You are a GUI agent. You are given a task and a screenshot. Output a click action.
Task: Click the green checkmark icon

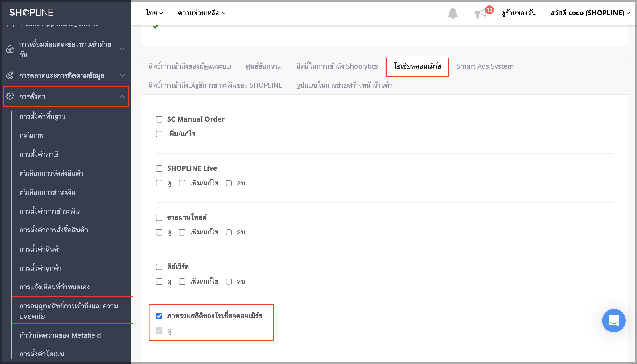tap(156, 26)
